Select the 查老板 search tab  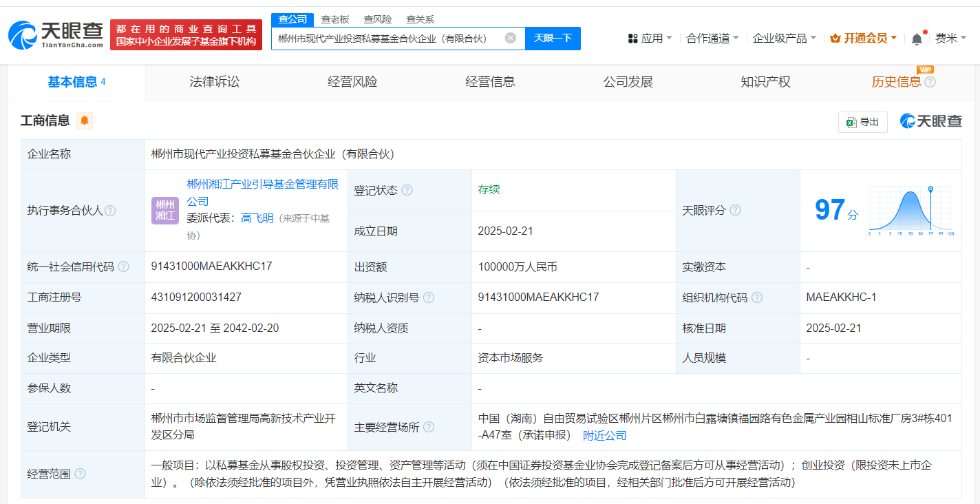335,19
